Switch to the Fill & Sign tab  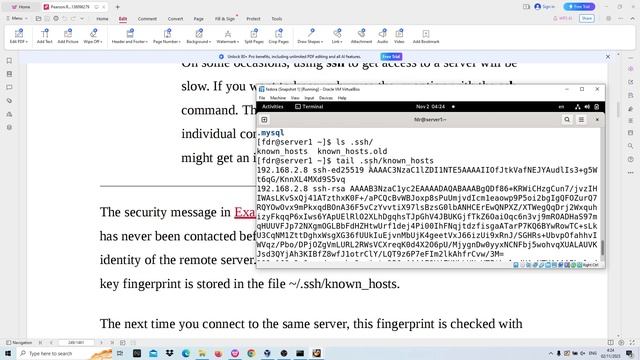click(225, 19)
